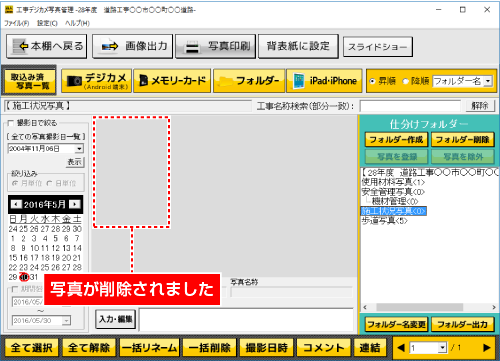Go to next month in calendar
The height and width of the screenshot is (361, 500).
click(75, 204)
